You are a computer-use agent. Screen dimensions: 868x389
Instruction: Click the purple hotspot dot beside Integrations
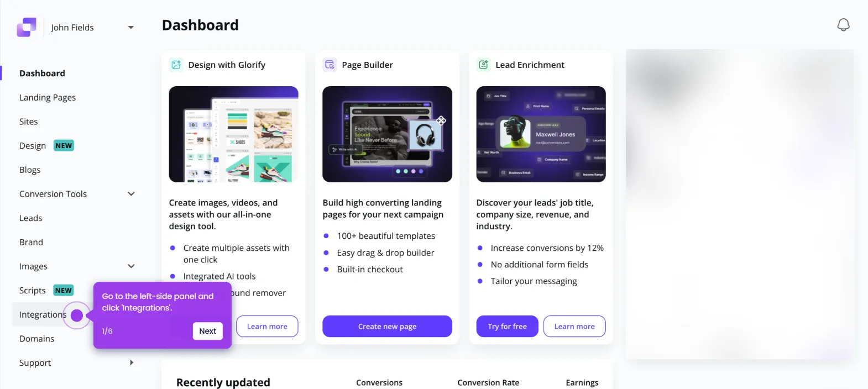(x=77, y=316)
